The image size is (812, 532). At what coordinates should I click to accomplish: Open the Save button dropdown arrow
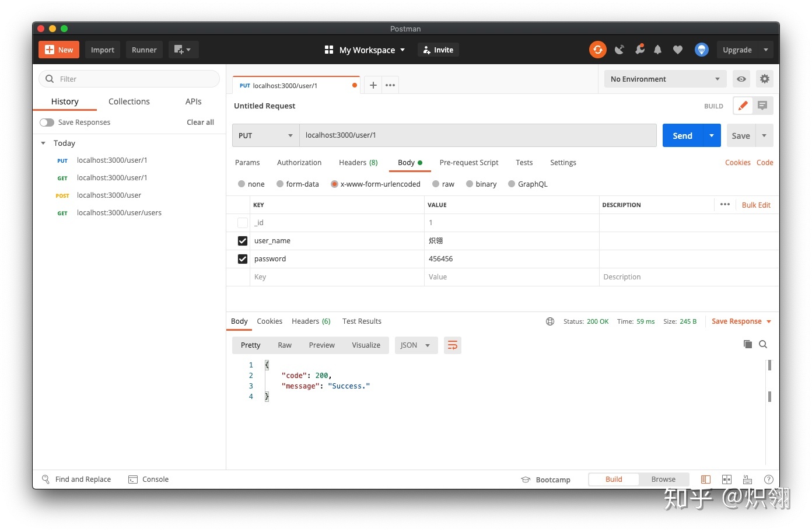pyautogui.click(x=764, y=135)
